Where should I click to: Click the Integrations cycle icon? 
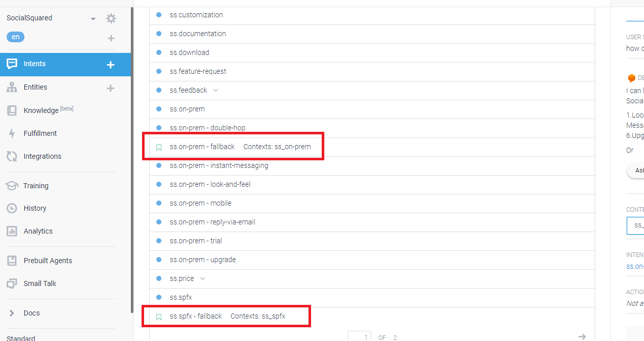12,156
